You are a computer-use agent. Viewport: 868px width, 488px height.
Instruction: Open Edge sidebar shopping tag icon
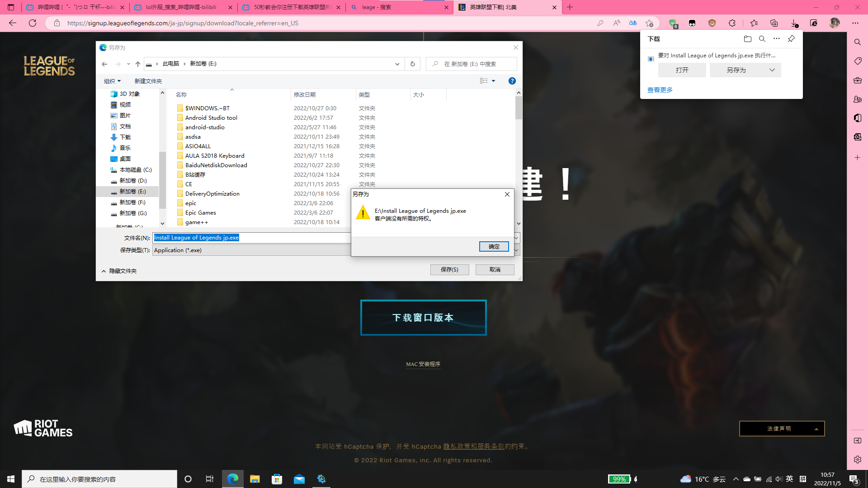point(858,61)
